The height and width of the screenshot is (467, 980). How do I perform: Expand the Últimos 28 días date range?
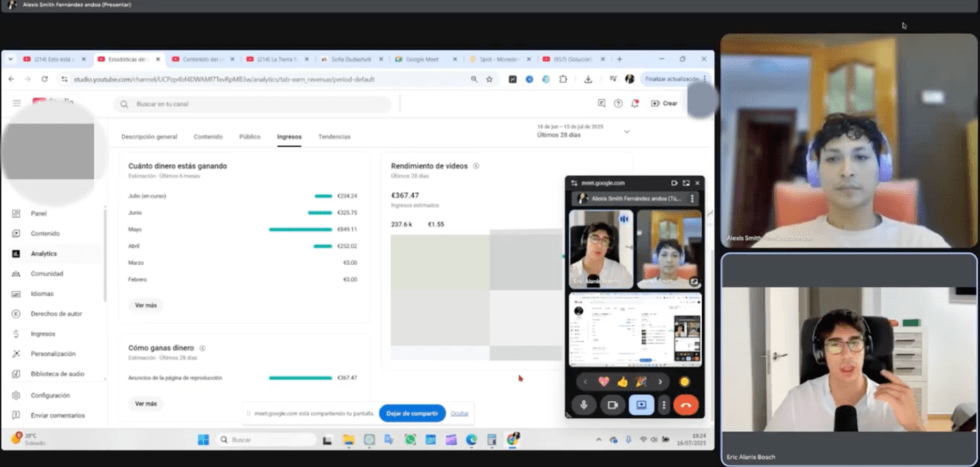626,132
